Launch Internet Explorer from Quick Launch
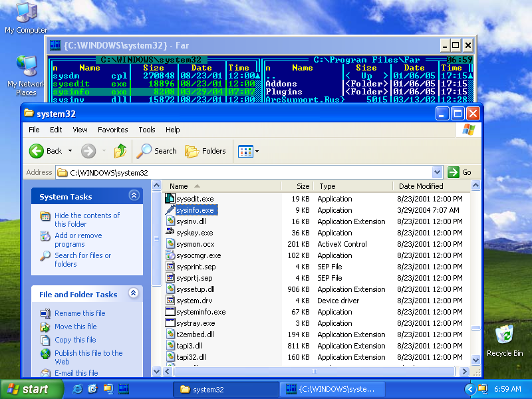Screen dimensions: 532x399 pos(77,389)
